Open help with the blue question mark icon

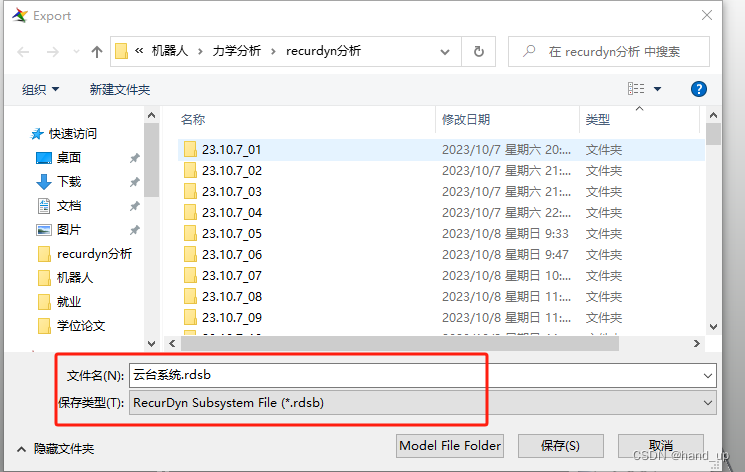point(698,89)
